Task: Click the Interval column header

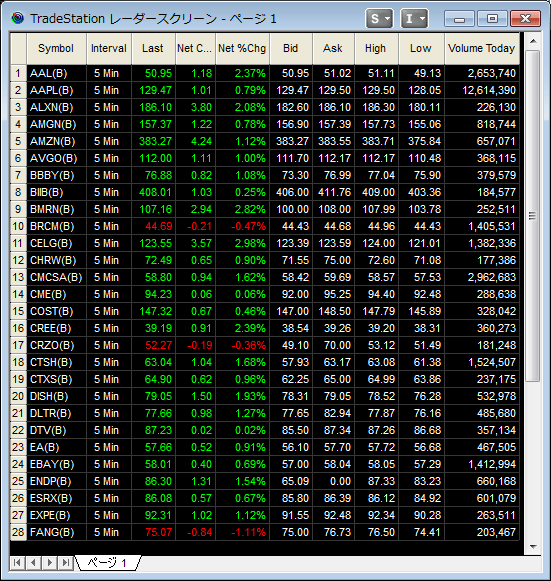Action: pyautogui.click(x=109, y=49)
